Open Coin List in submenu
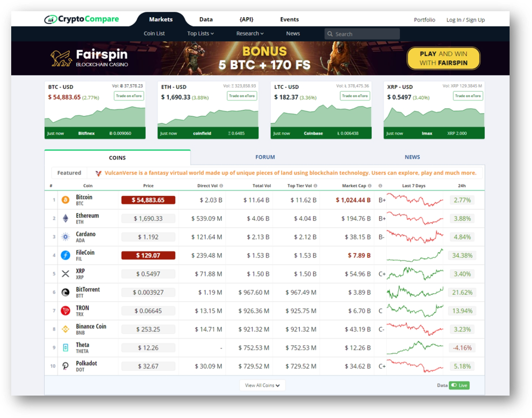This screenshot has width=532, height=418. click(x=154, y=34)
